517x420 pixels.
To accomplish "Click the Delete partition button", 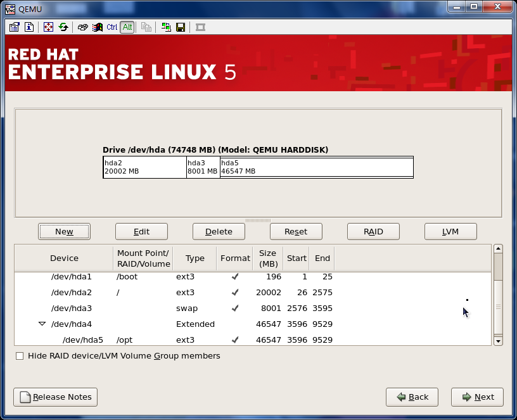I will tap(219, 232).
